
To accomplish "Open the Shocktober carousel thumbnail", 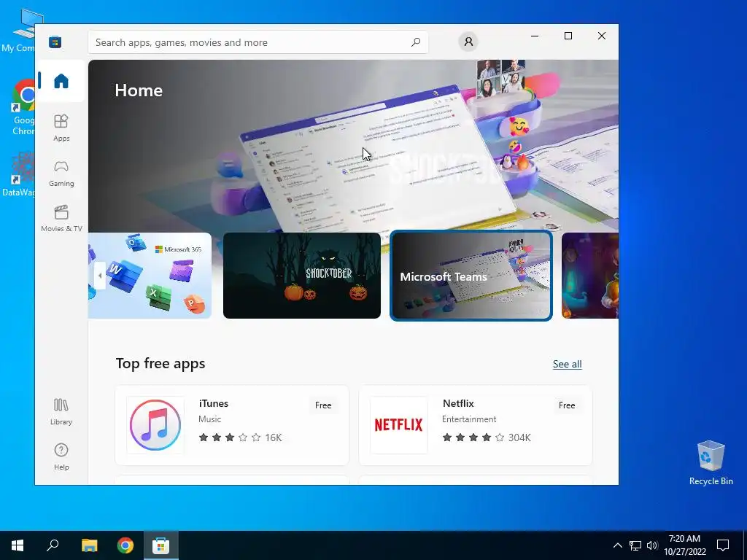I will tap(301, 275).
